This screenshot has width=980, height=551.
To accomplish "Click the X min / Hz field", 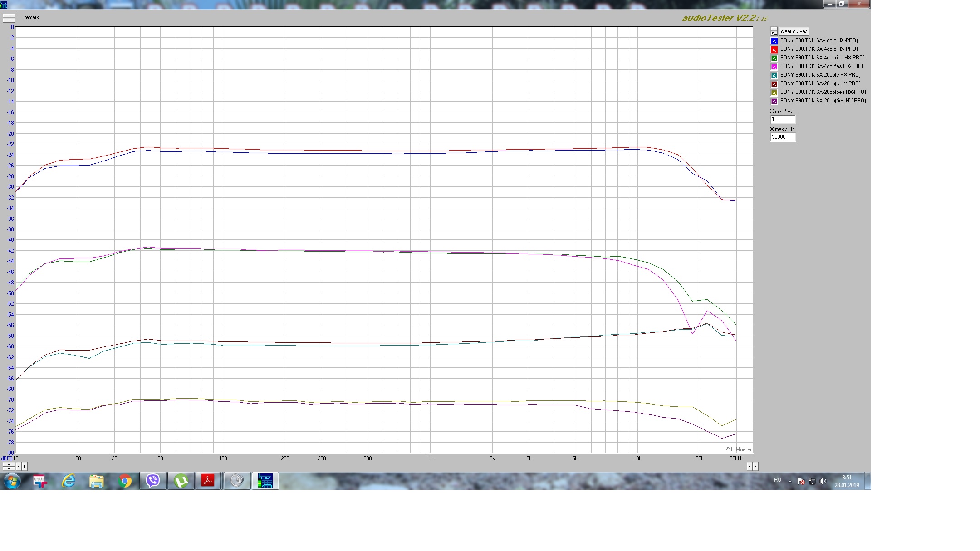I will (x=783, y=119).
